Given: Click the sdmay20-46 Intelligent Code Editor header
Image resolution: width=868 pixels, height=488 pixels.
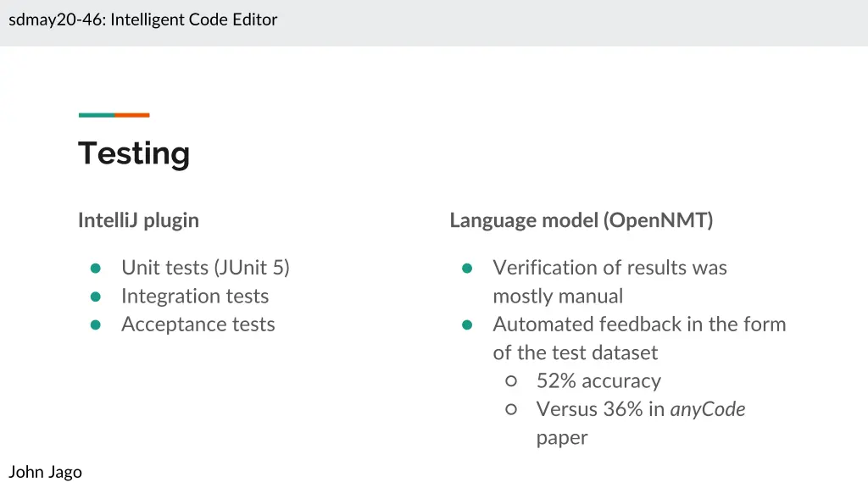Looking at the screenshot, I should point(143,19).
